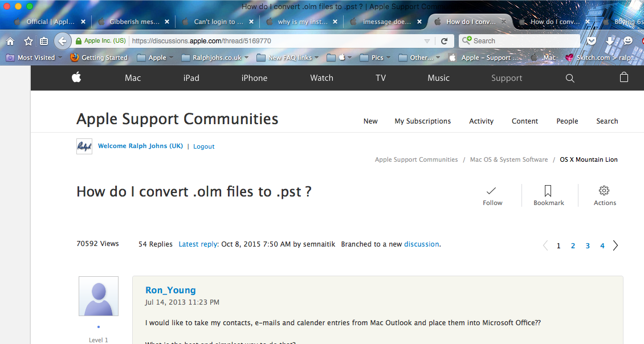Open the site search magnifier icon
The height and width of the screenshot is (344, 644).
[x=570, y=78]
